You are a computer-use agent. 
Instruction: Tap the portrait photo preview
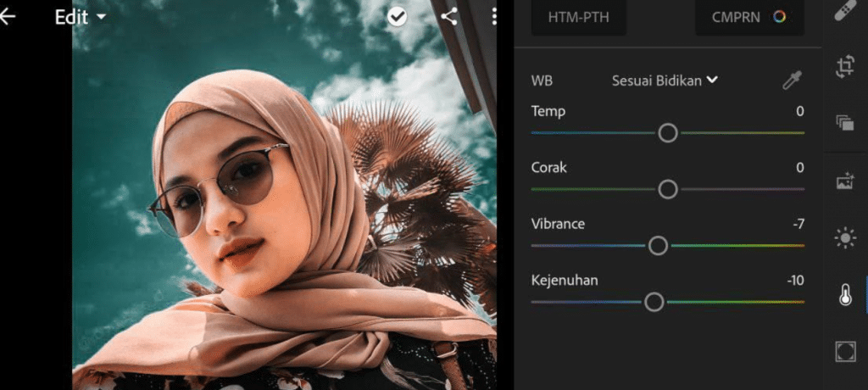(x=284, y=203)
